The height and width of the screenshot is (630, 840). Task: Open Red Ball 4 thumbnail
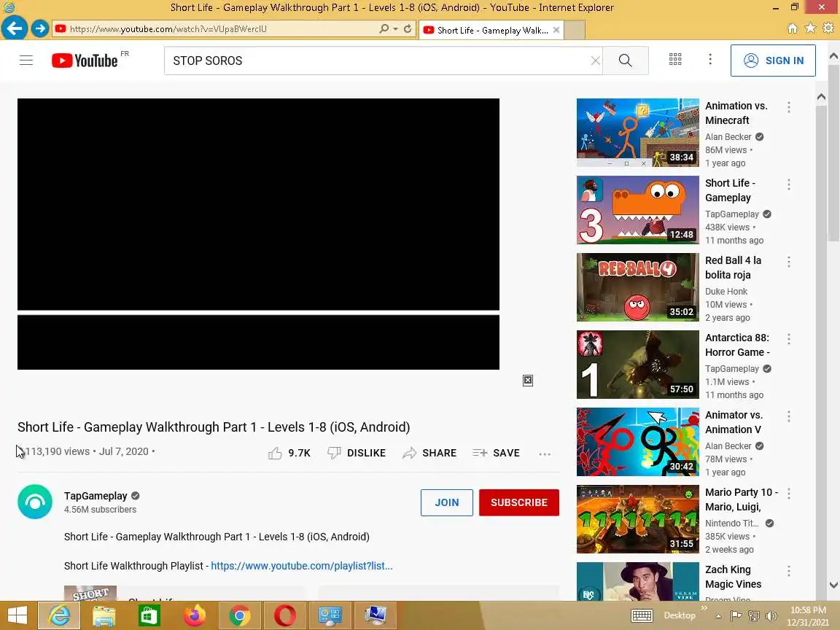point(637,287)
